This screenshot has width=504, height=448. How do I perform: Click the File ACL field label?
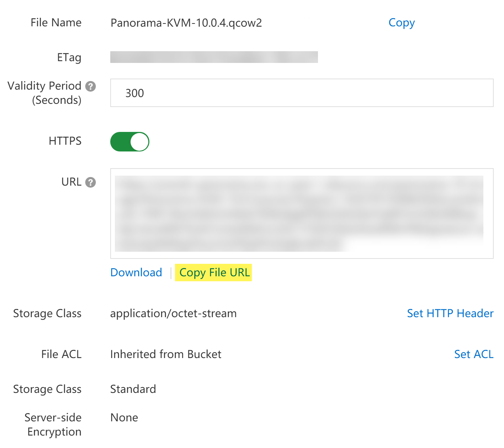click(61, 354)
